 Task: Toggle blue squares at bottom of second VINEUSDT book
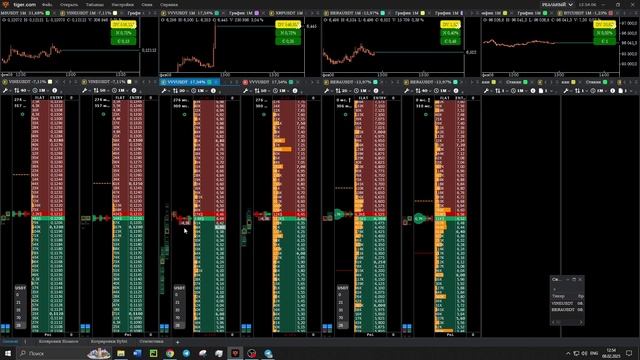85,327
